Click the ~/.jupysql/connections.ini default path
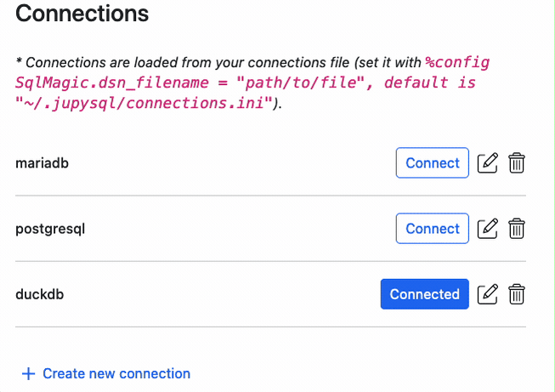 point(144,104)
